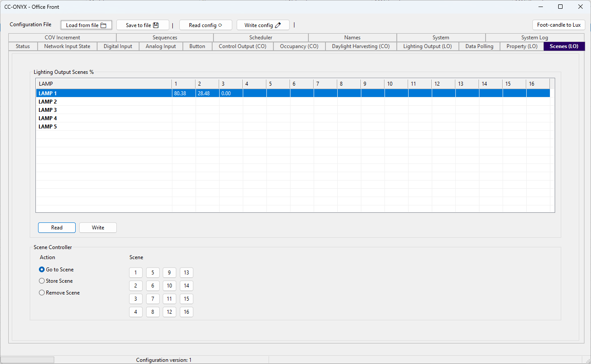Viewport: 591px width, 364px height.
Task: Click scene button 16
Action: [x=186, y=312]
